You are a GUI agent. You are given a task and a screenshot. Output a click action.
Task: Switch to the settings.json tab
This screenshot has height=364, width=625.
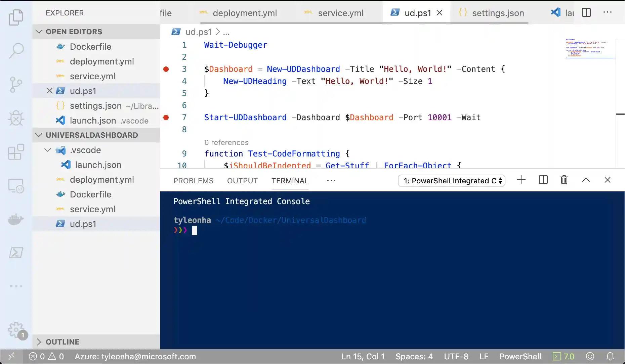click(498, 13)
